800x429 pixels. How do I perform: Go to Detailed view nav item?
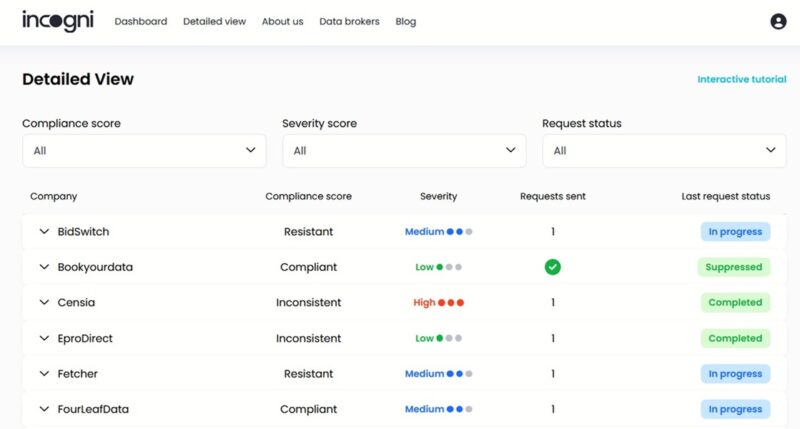214,21
